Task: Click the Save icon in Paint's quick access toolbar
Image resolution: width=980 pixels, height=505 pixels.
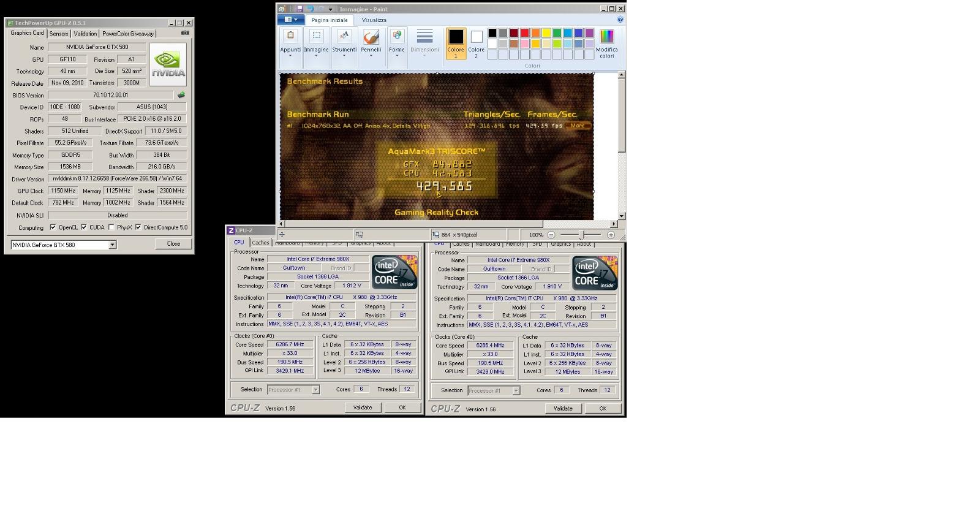Action: point(299,9)
